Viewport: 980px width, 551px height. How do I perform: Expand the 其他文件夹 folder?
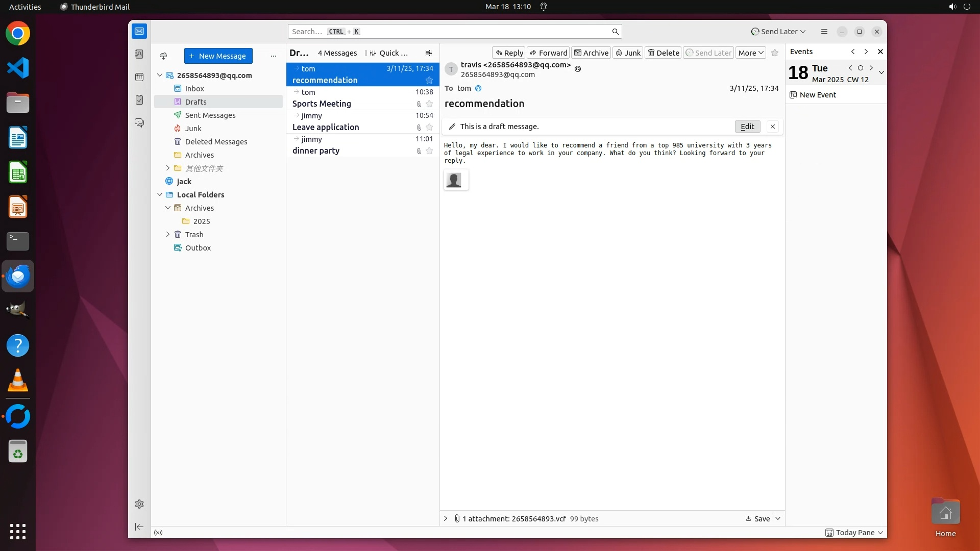coord(168,168)
